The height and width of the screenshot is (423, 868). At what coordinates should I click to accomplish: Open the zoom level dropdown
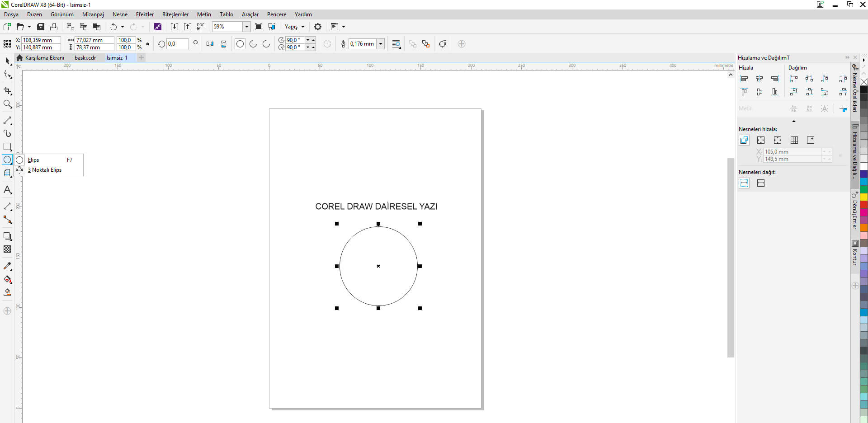(x=246, y=27)
